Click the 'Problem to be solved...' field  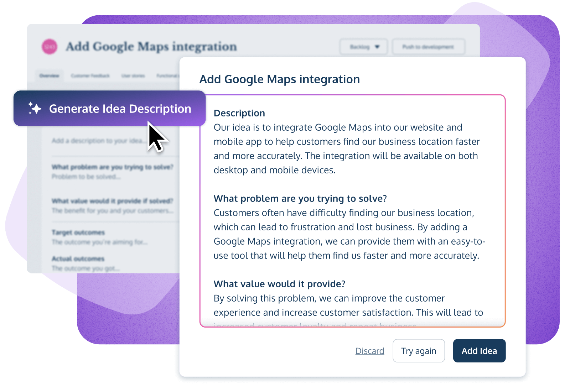pyautogui.click(x=86, y=177)
